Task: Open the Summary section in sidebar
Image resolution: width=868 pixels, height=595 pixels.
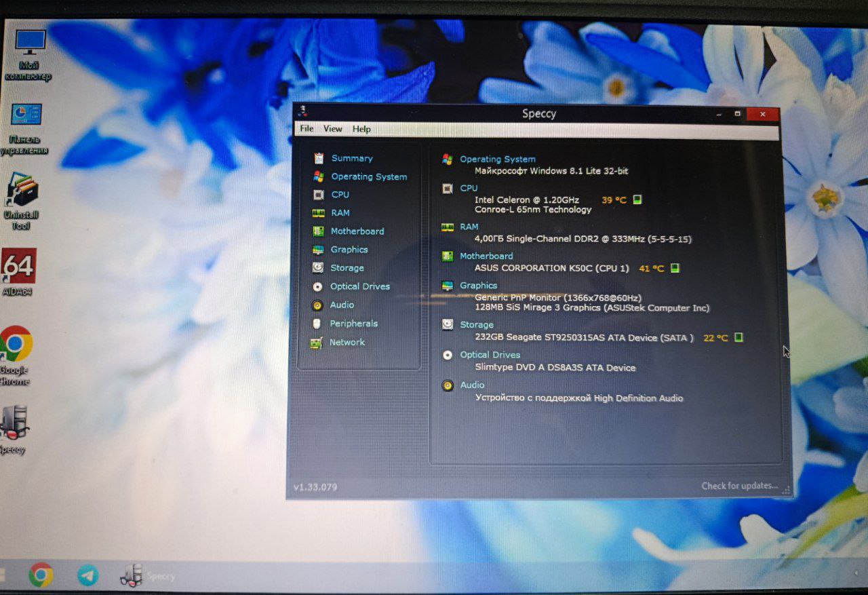Action: click(351, 158)
